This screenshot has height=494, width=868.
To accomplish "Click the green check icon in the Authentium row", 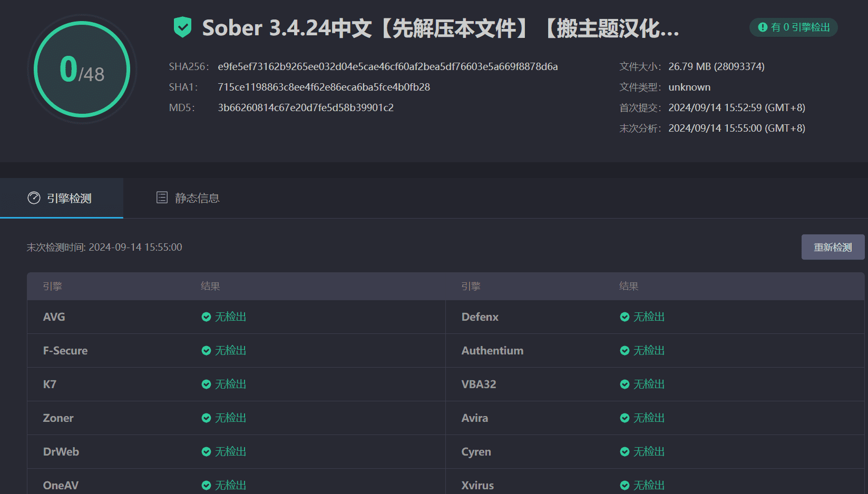I will coord(625,351).
